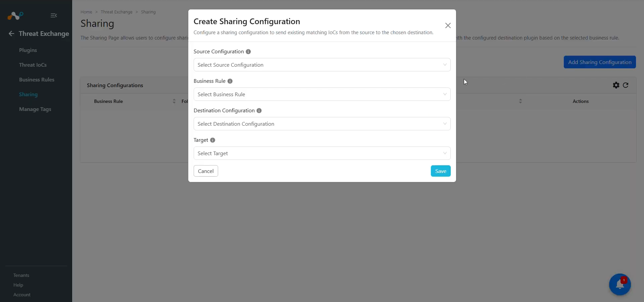Click the Destination Configuration info icon

pyautogui.click(x=259, y=111)
